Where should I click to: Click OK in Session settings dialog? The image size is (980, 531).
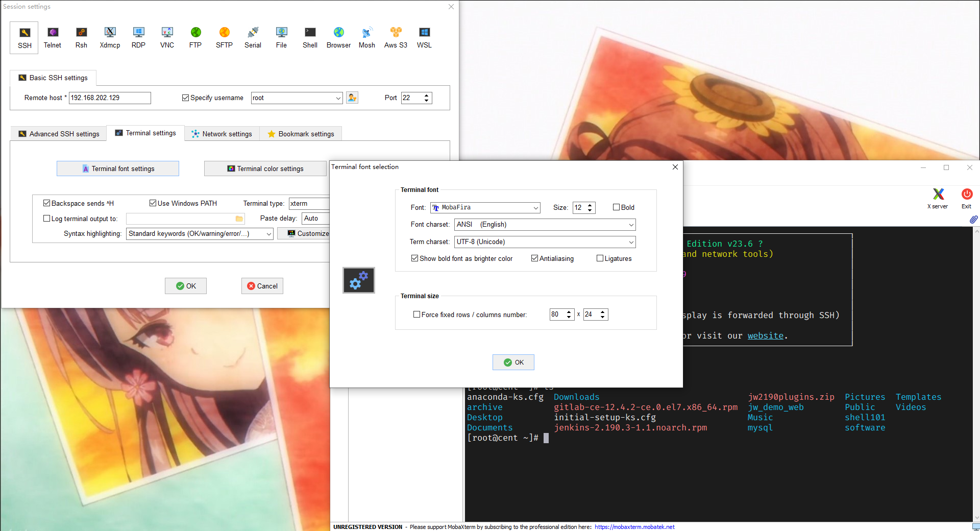[186, 286]
